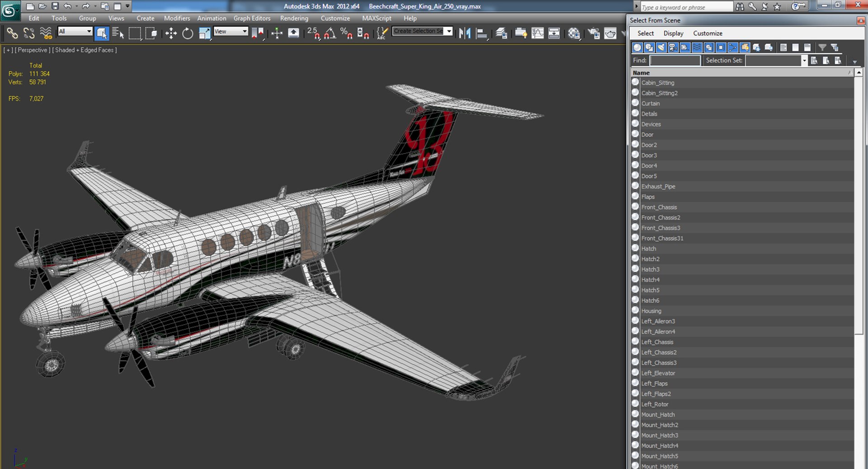
Task: Toggle Display Lights filter
Action: (661, 47)
